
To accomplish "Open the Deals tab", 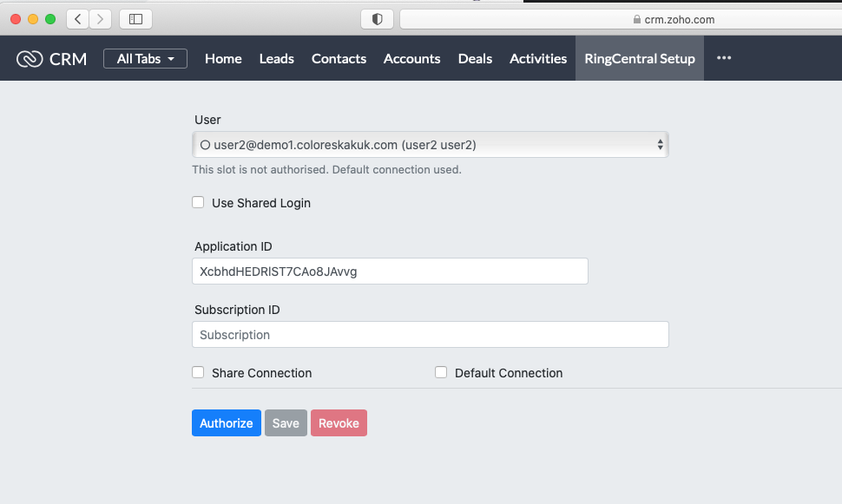I will (x=475, y=59).
